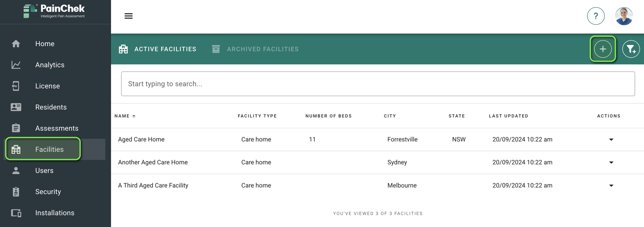Click the Security badge icon

click(16, 192)
